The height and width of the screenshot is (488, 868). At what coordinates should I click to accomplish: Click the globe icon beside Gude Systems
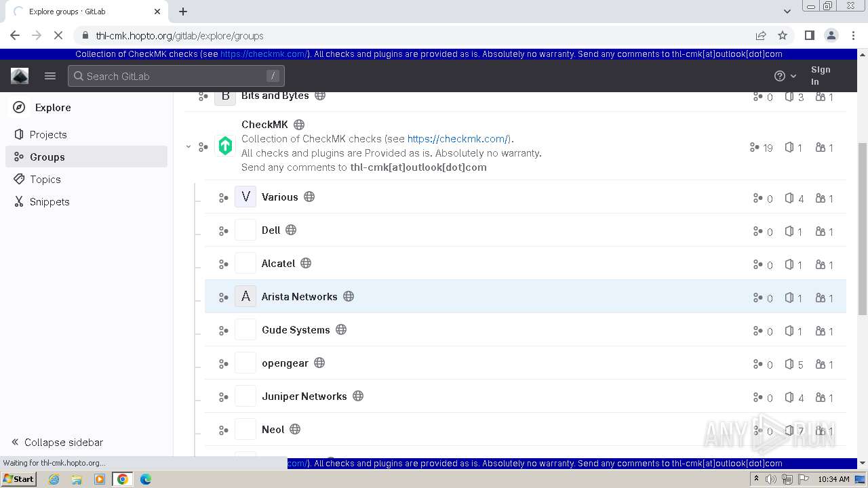coord(341,329)
